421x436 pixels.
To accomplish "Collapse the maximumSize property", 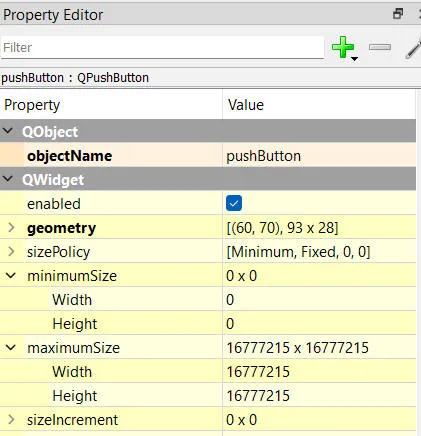I will click(11, 348).
